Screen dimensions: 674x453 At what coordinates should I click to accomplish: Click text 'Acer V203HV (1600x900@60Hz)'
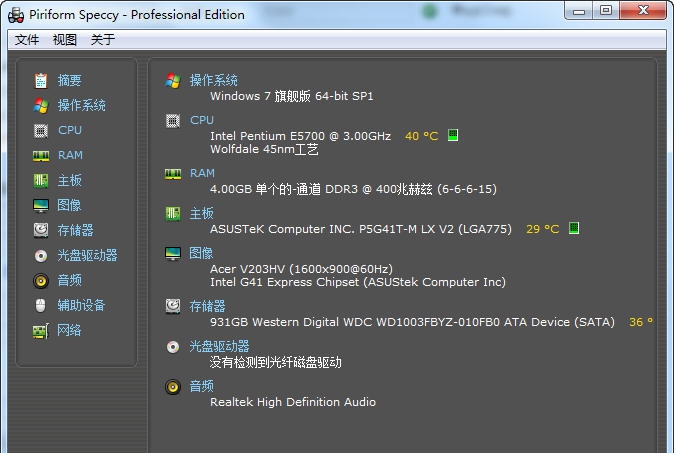tap(301, 269)
